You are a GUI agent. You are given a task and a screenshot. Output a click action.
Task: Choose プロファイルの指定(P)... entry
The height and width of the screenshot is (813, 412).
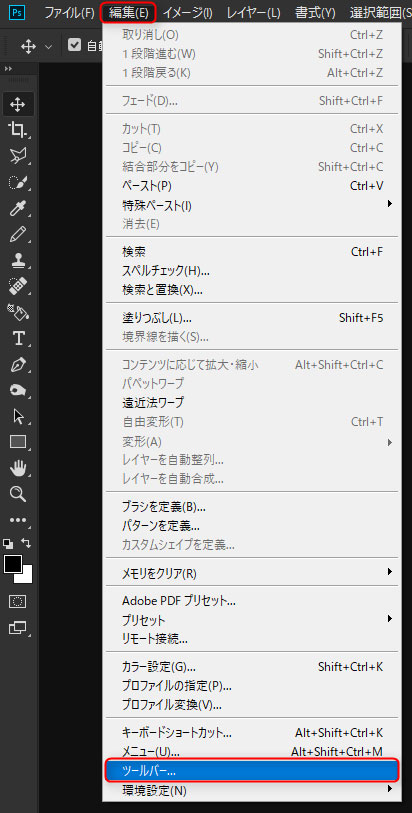point(252,686)
